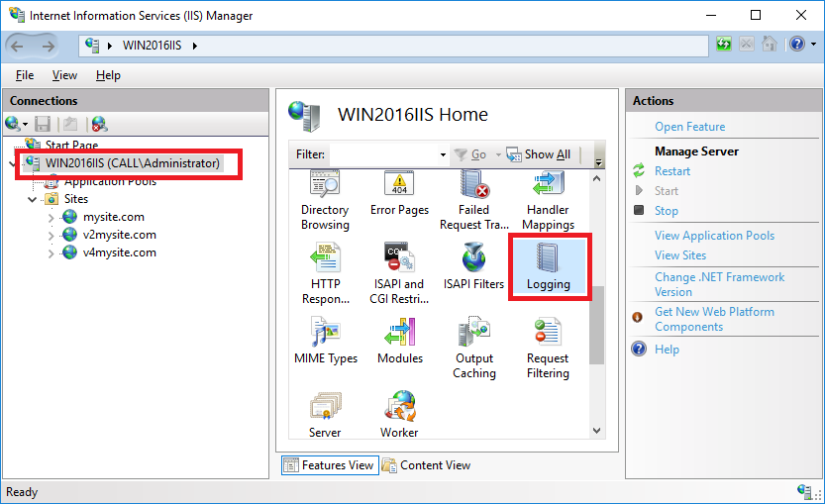Click into the Filter input field
This screenshot has height=504, width=825.
click(x=383, y=154)
